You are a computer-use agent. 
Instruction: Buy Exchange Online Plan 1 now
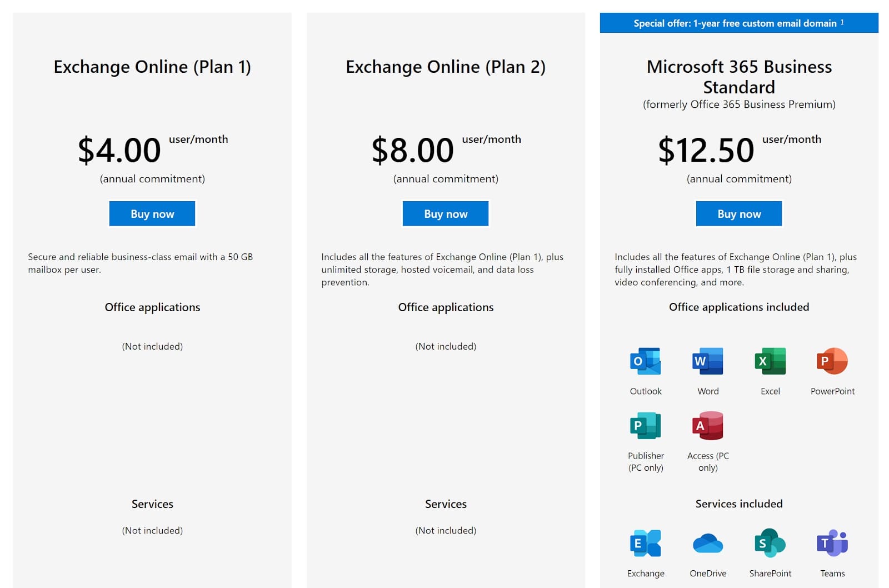pos(152,214)
